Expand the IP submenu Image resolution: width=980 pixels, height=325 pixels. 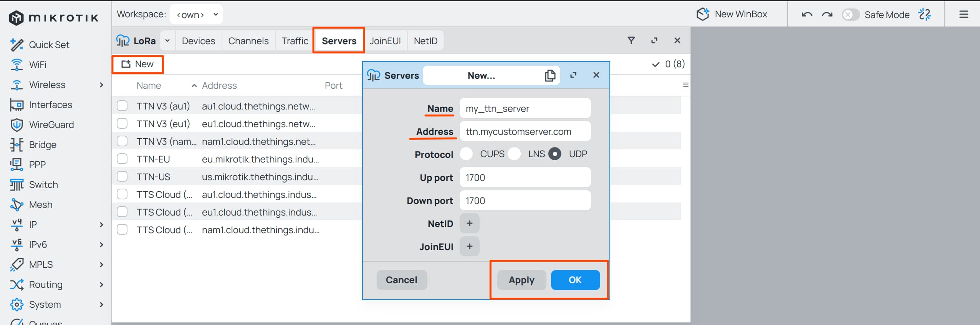point(101,225)
